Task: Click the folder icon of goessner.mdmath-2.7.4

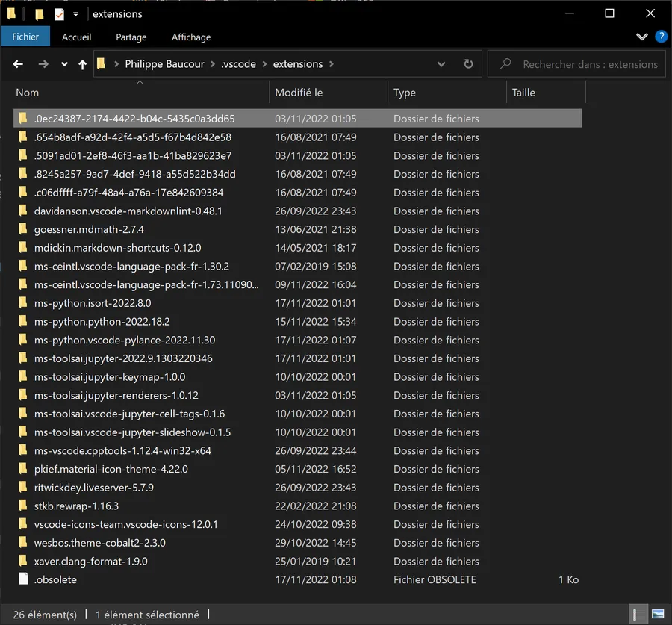Action: [x=22, y=229]
